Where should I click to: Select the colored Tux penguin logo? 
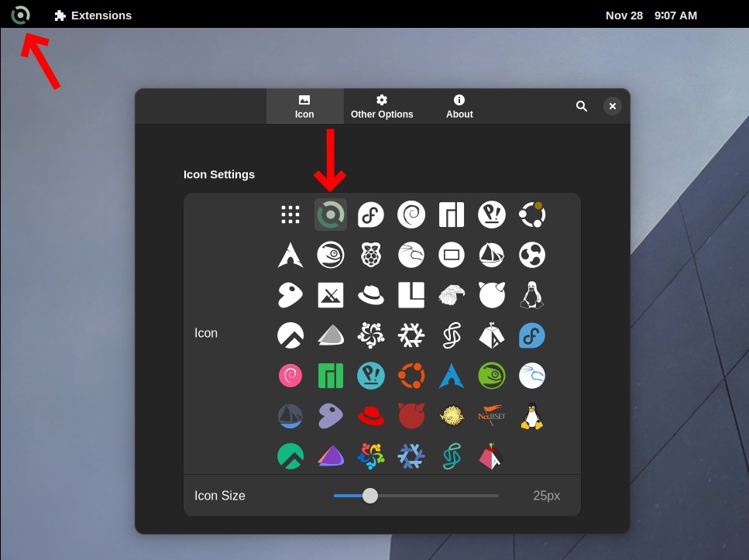[x=532, y=416]
